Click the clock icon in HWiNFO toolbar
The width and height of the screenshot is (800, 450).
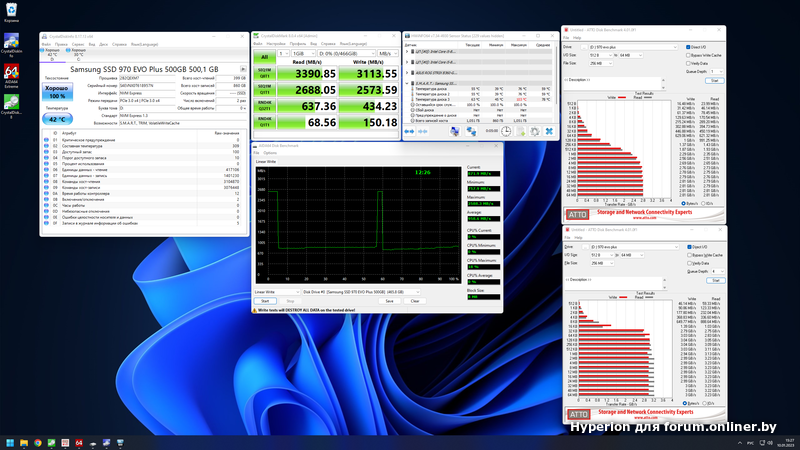(506, 131)
